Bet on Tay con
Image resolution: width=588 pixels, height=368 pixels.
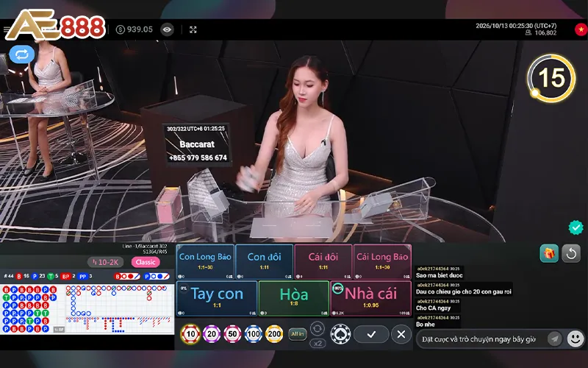pos(217,299)
